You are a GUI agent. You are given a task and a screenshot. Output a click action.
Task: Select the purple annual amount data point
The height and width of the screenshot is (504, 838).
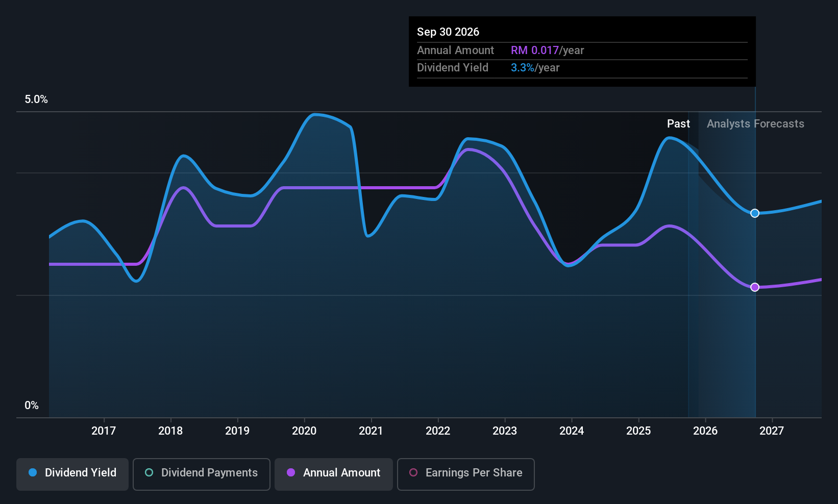pos(755,287)
